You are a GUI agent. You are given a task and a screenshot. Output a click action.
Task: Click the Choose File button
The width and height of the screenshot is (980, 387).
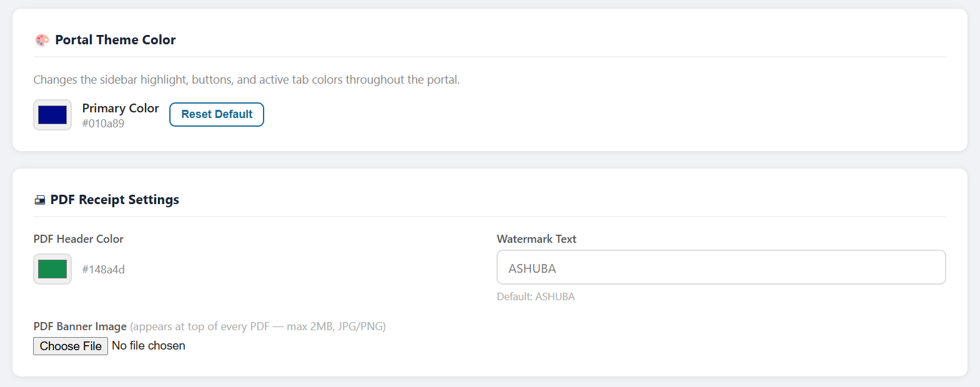[x=70, y=345]
